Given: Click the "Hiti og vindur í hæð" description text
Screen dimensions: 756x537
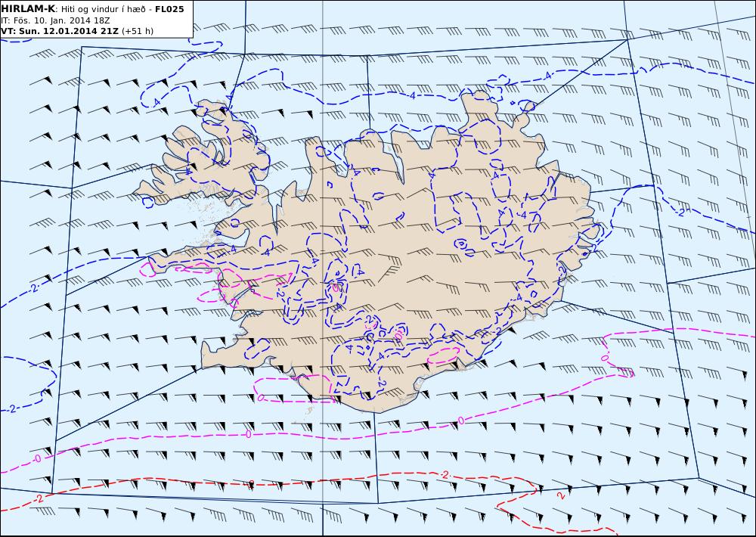Looking at the screenshot, I should pyautogui.click(x=103, y=10).
